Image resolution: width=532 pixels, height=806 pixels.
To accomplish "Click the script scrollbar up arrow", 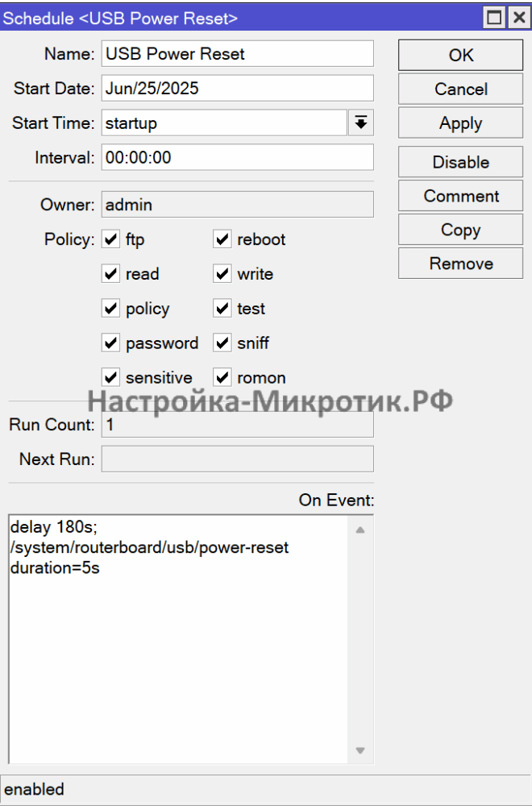I will click(x=360, y=530).
